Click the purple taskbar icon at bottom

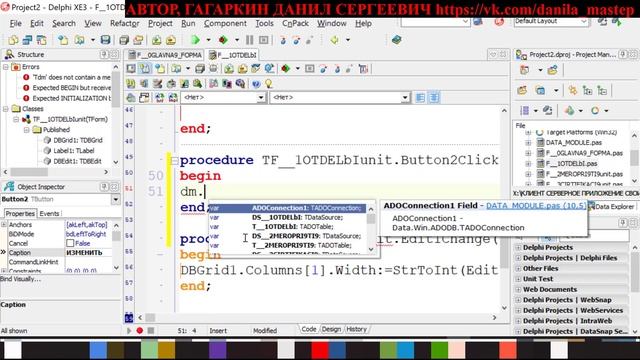218,350
